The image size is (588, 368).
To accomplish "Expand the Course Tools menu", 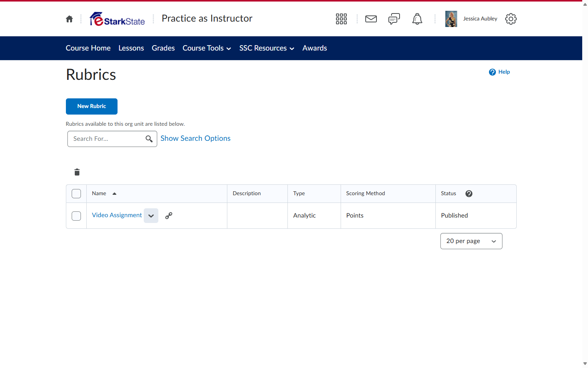I will tap(207, 48).
